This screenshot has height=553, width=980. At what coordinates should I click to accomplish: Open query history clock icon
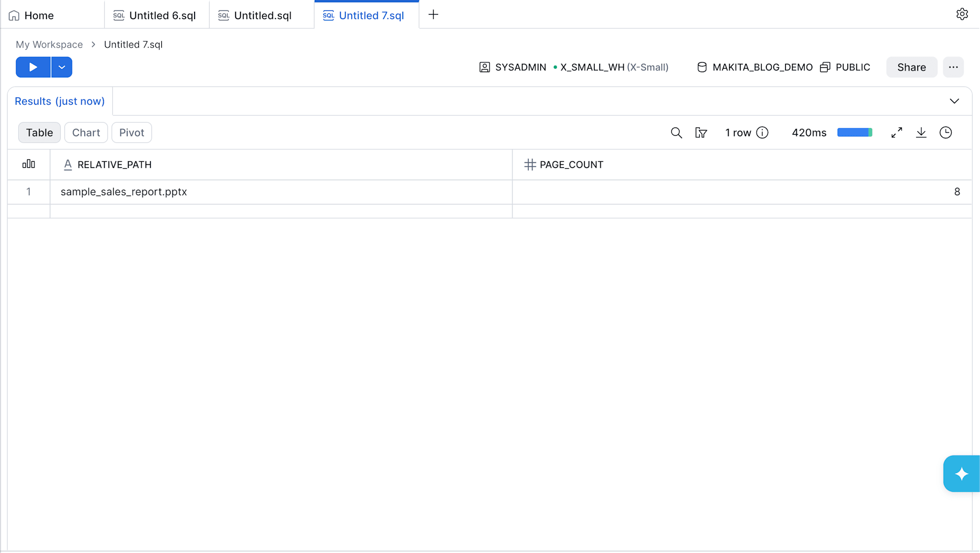click(x=946, y=132)
